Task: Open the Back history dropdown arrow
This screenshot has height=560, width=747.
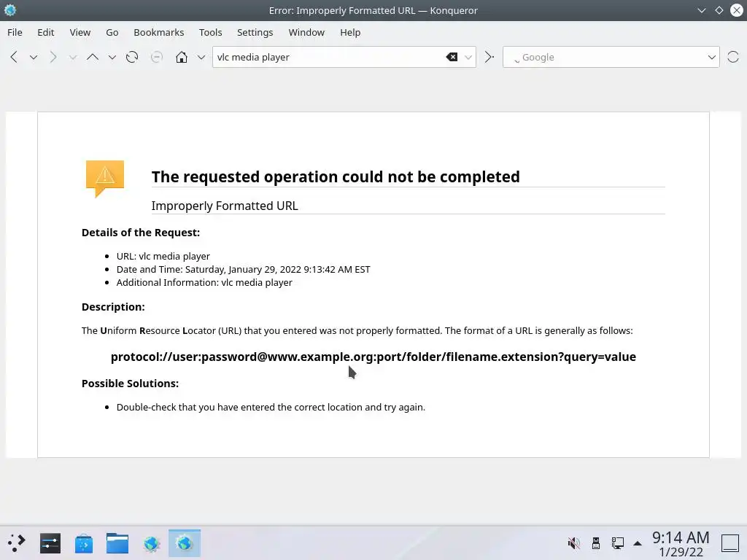Action: point(34,57)
